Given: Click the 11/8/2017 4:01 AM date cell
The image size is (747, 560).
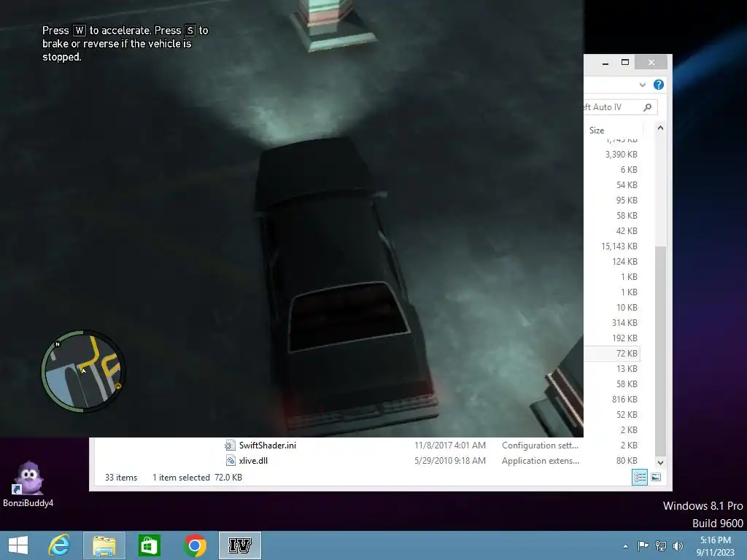Looking at the screenshot, I should click(449, 446).
